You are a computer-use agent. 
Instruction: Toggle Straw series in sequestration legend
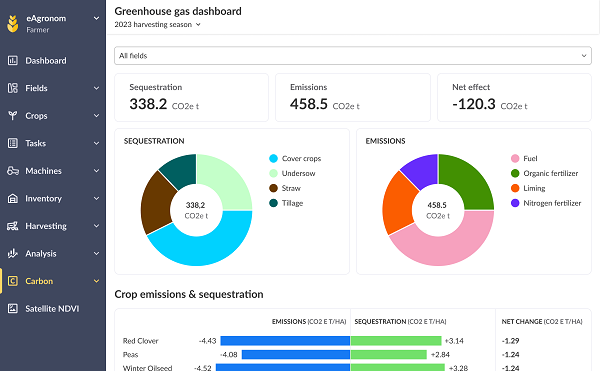[x=285, y=188]
